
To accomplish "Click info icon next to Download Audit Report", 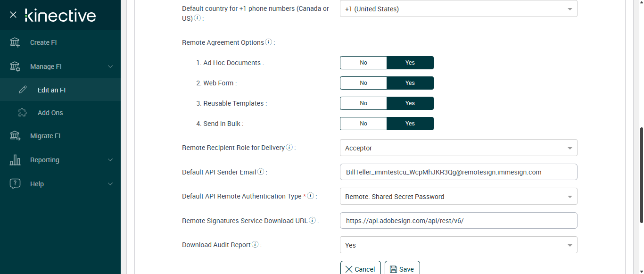I will (255, 244).
